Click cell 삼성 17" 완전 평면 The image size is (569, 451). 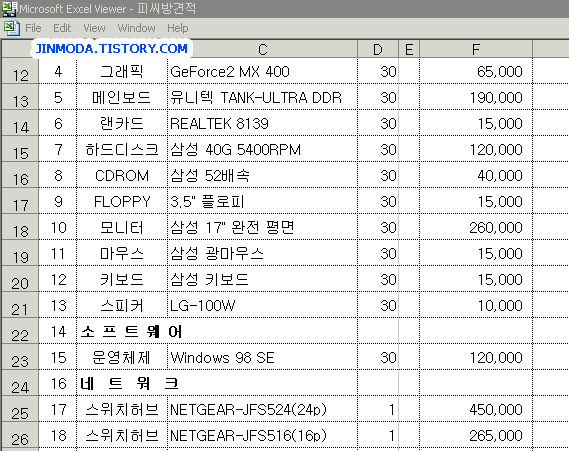(x=262, y=227)
